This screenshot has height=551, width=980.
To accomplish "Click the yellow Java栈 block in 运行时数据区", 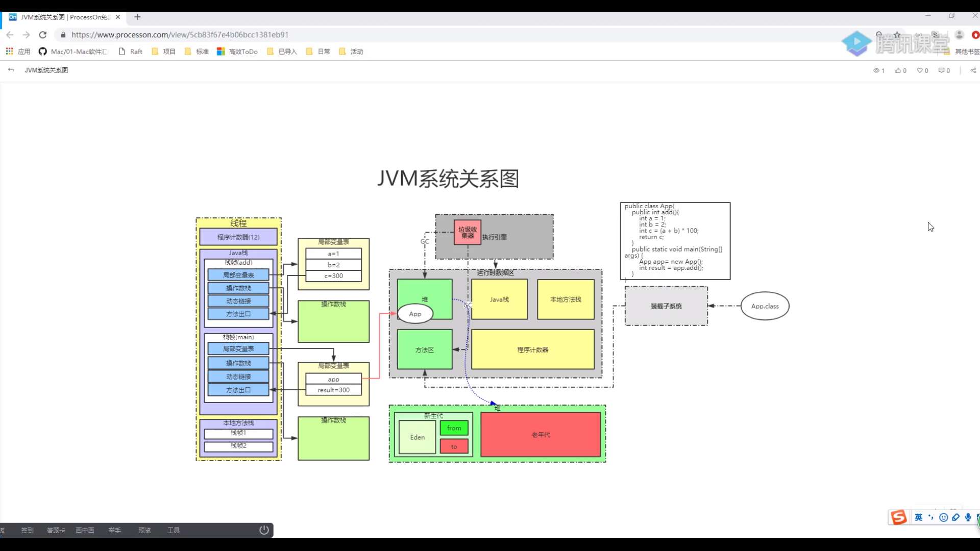I will pos(499,299).
